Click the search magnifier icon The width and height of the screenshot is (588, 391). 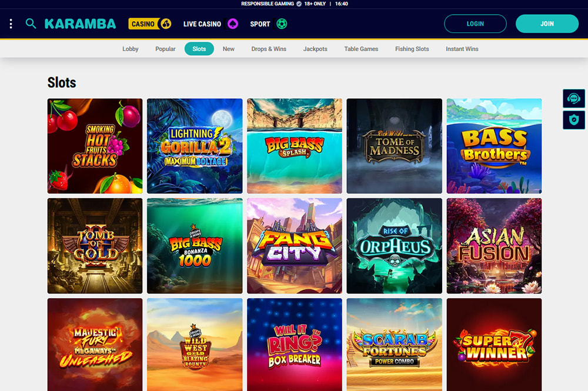[x=31, y=24]
